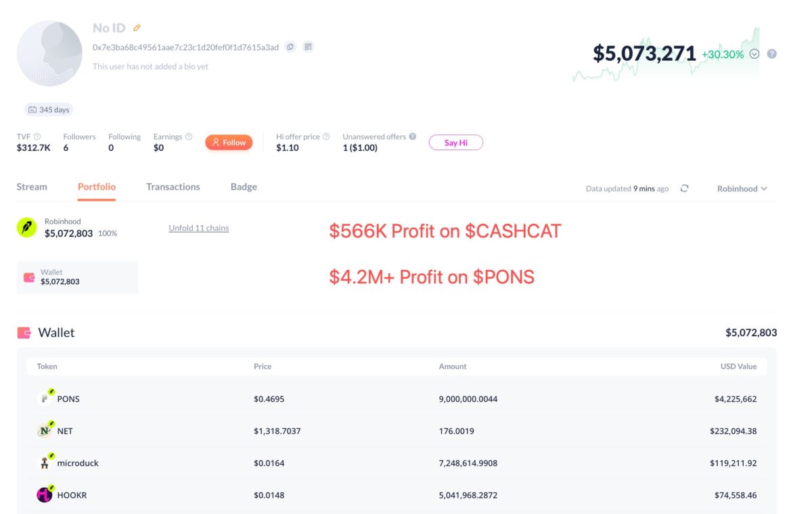Expand the net worth percentage change dropdown
The height and width of the screenshot is (514, 812).
(754, 54)
